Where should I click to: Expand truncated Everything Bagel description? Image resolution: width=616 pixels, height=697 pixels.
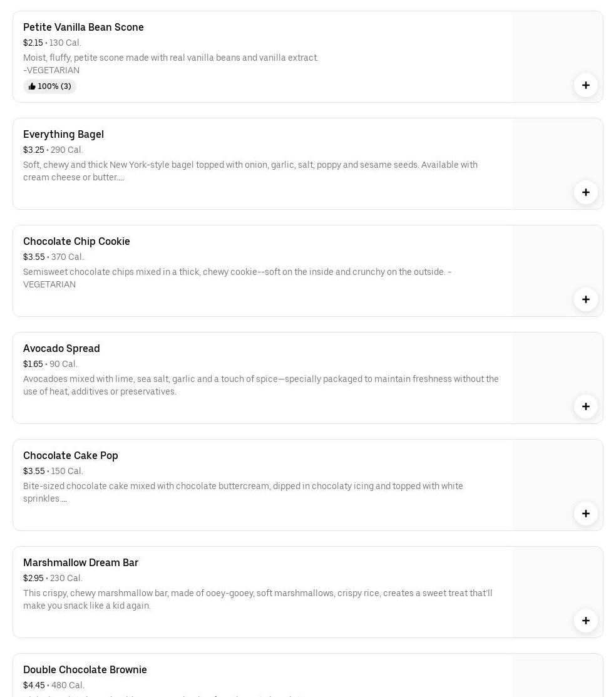click(121, 178)
